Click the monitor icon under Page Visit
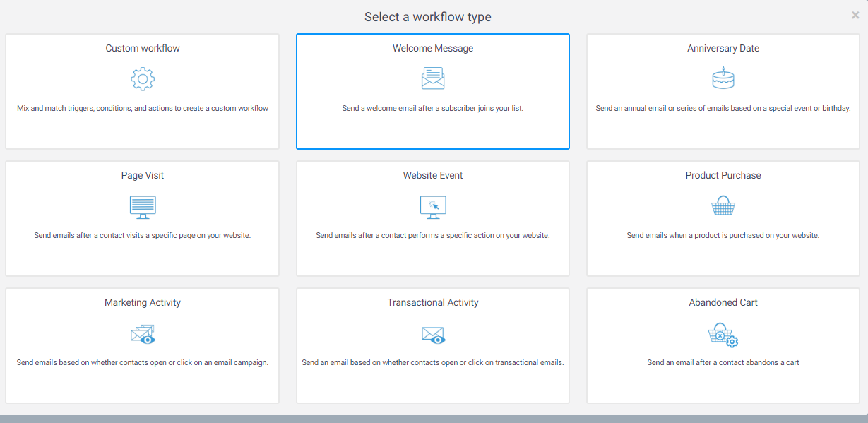 [x=143, y=206]
